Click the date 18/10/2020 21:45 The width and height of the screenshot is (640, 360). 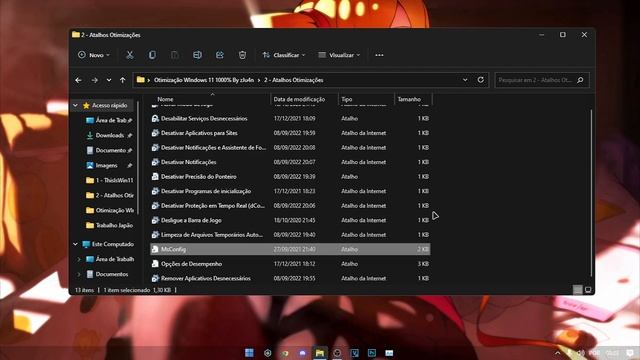294,220
